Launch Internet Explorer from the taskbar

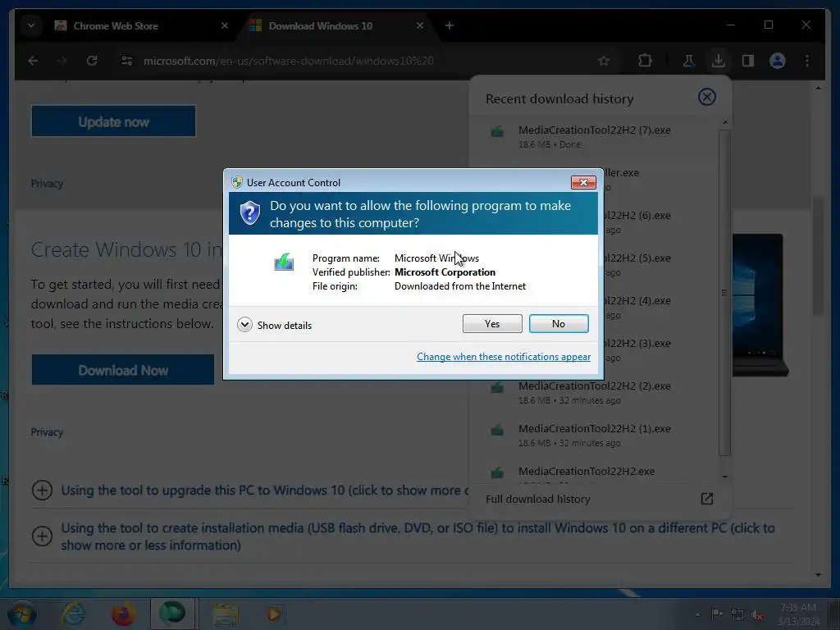(73, 614)
